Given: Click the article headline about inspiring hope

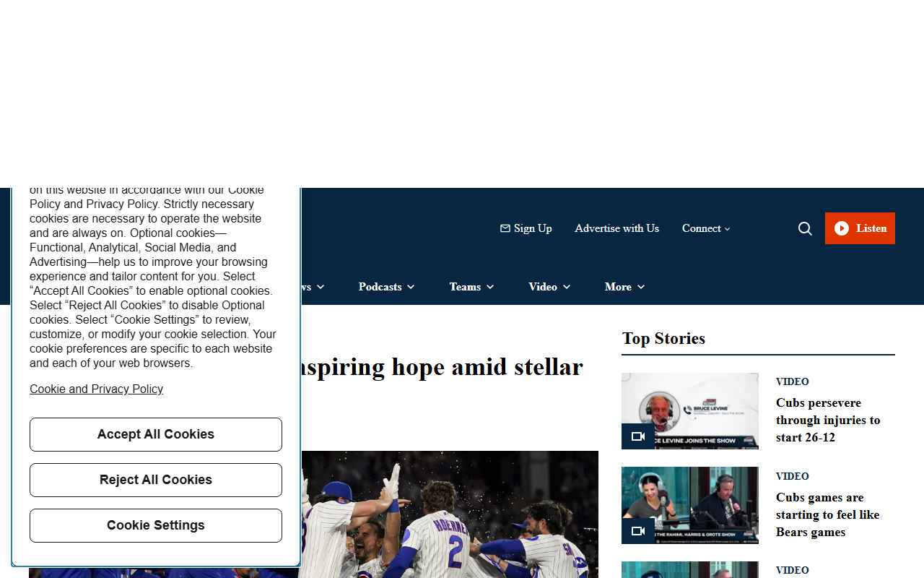Looking at the screenshot, I should pos(442,367).
